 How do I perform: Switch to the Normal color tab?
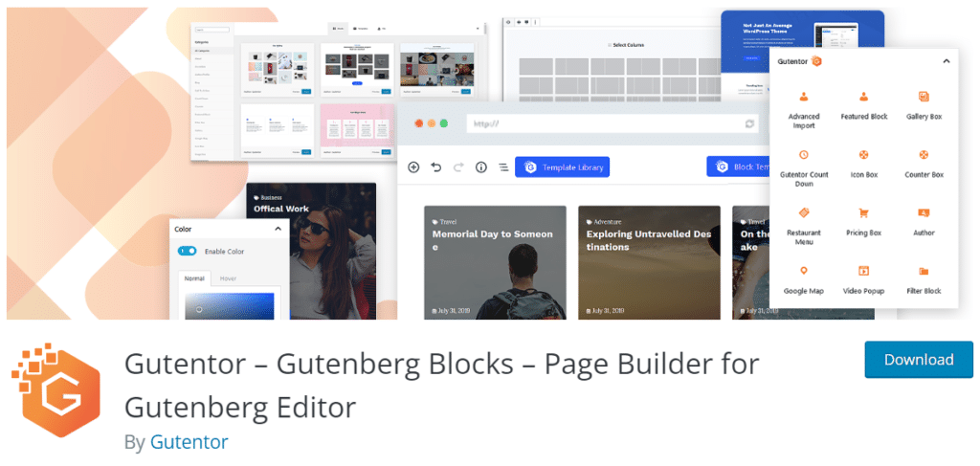(194, 278)
